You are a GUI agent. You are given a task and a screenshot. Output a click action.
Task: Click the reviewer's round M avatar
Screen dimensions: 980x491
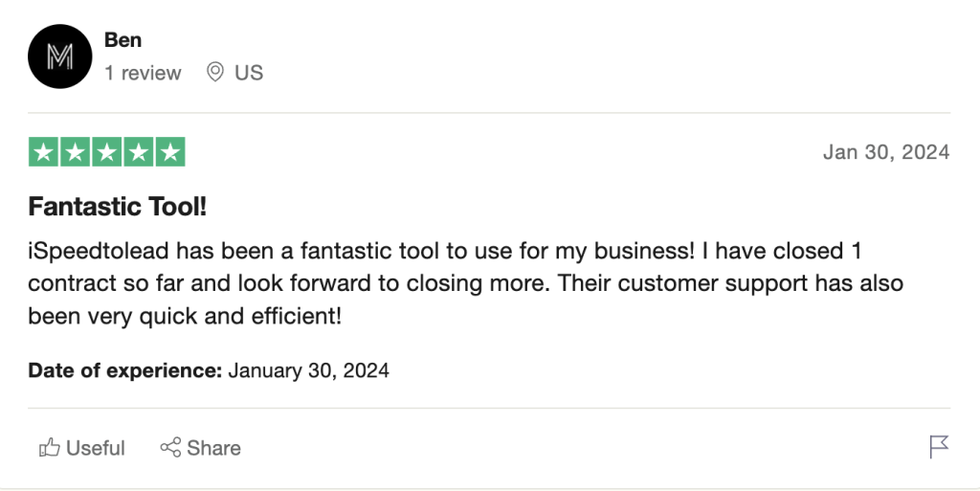pyautogui.click(x=59, y=57)
